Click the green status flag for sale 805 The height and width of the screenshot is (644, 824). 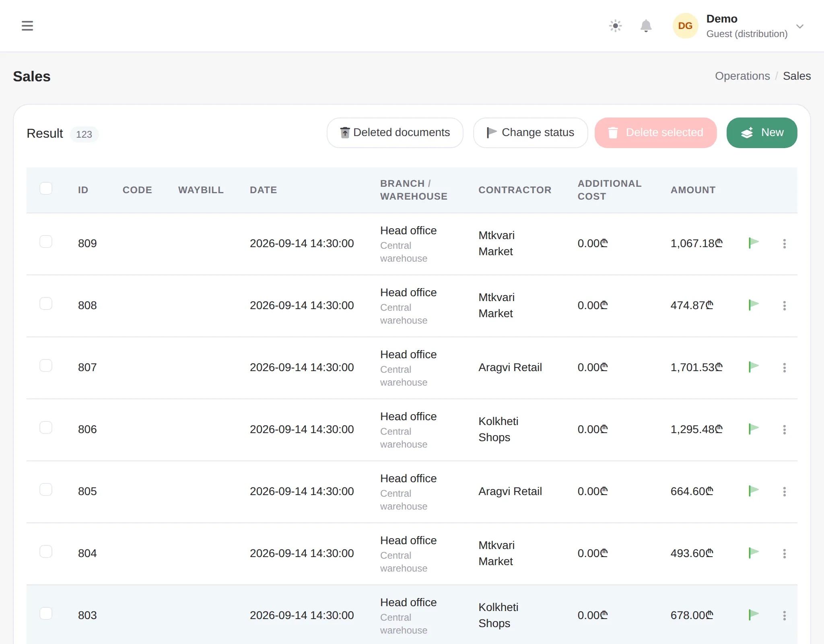click(x=753, y=491)
